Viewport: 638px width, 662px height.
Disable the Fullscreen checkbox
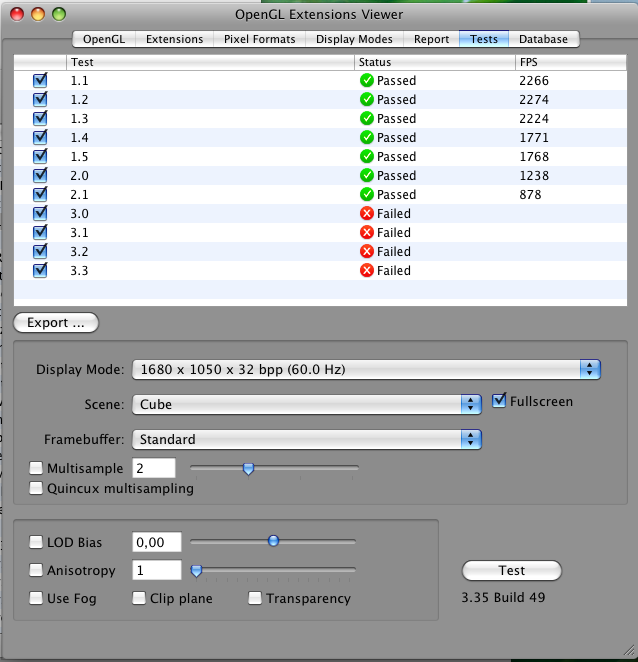(x=499, y=400)
